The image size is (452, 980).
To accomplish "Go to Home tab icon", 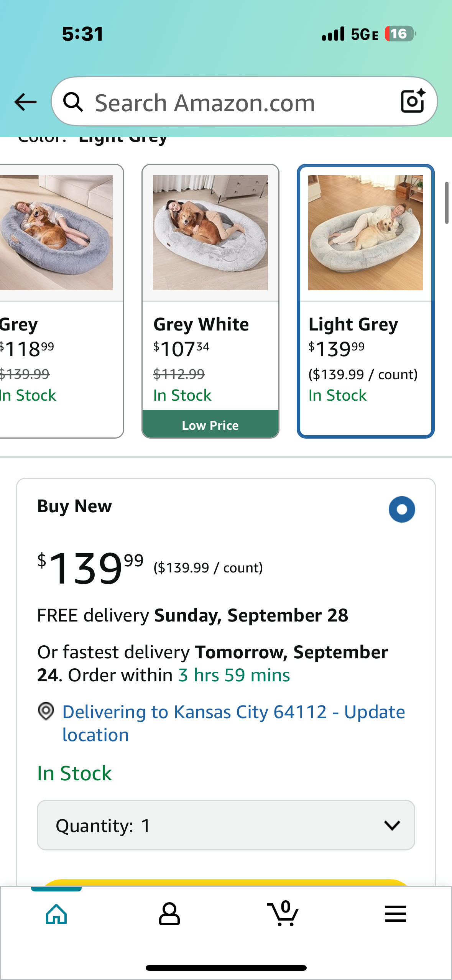I will [x=56, y=914].
